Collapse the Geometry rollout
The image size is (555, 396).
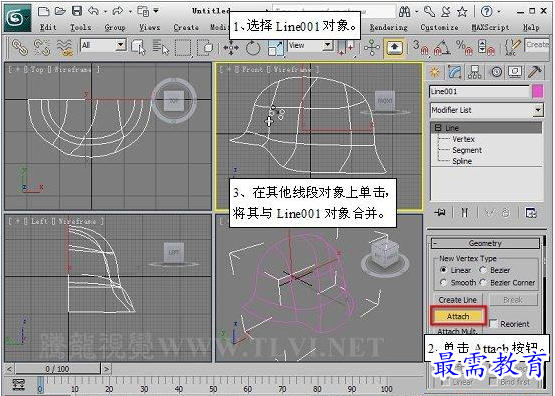point(485,243)
